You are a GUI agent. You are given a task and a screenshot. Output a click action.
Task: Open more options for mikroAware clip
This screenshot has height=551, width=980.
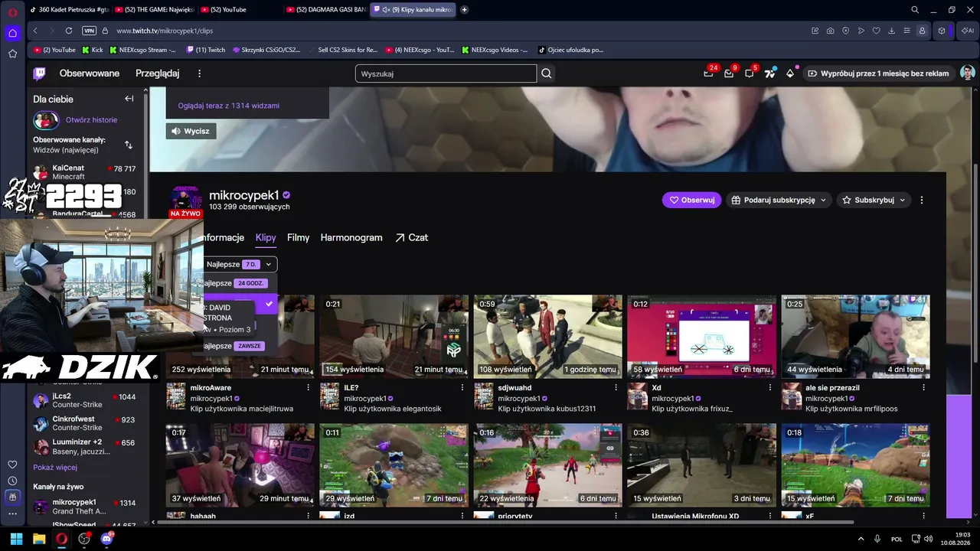tap(309, 387)
